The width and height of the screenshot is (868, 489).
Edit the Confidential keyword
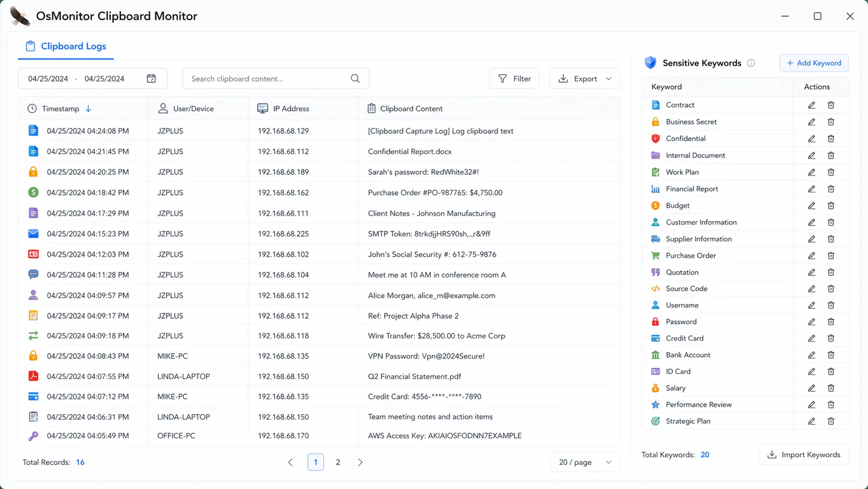pos(811,139)
